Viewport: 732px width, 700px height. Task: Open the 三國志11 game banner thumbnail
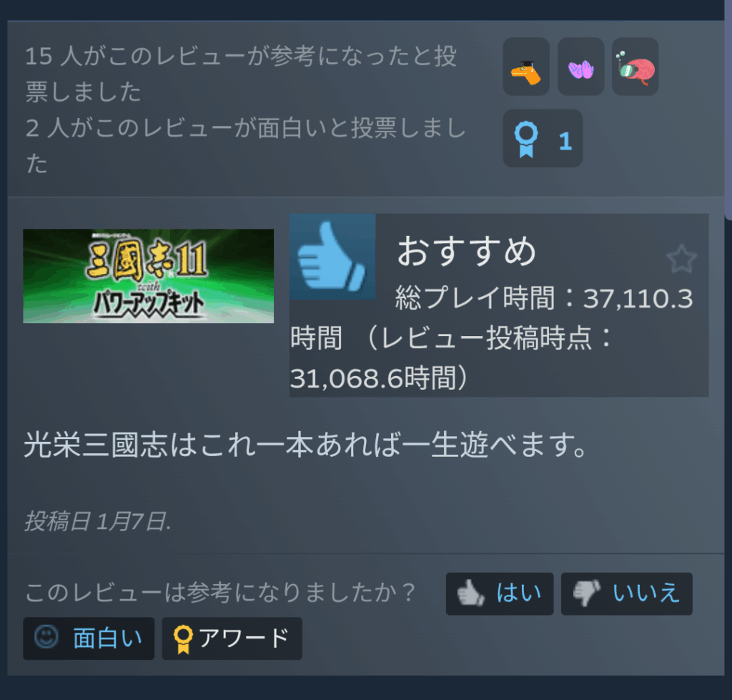point(149,276)
